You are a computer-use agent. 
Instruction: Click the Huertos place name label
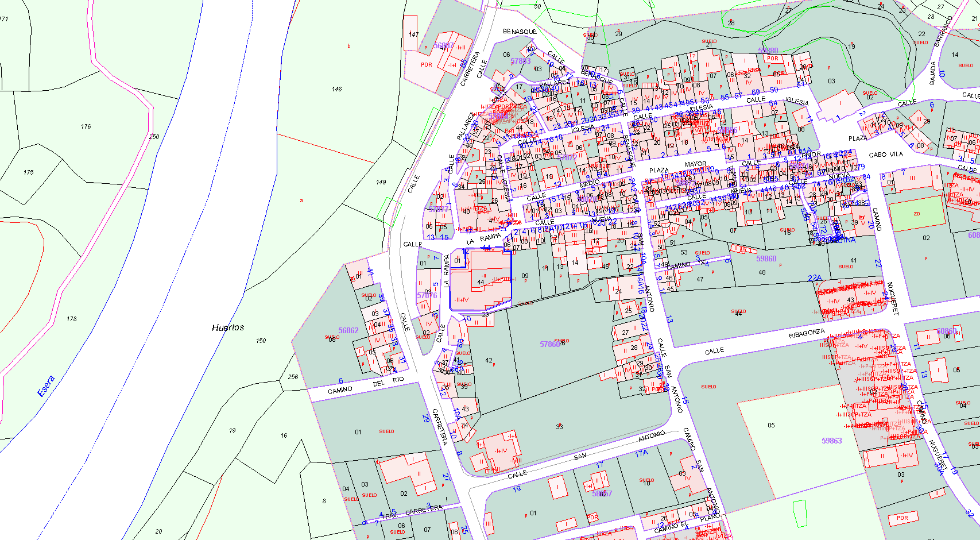click(228, 327)
